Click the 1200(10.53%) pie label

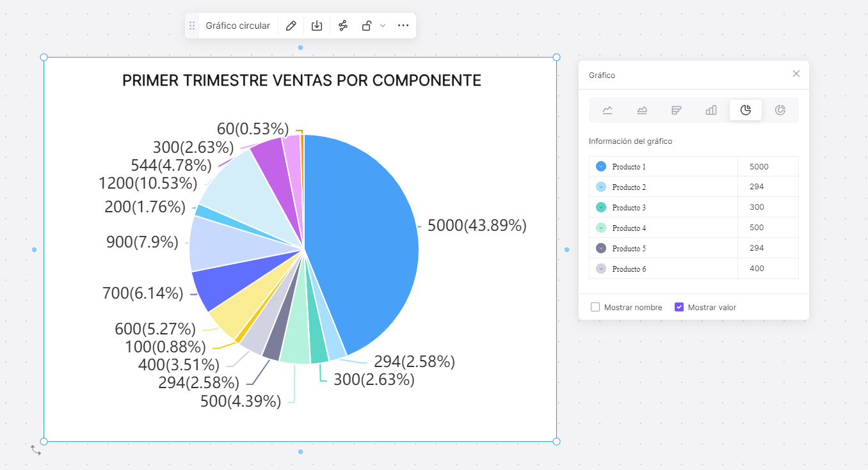tap(148, 184)
